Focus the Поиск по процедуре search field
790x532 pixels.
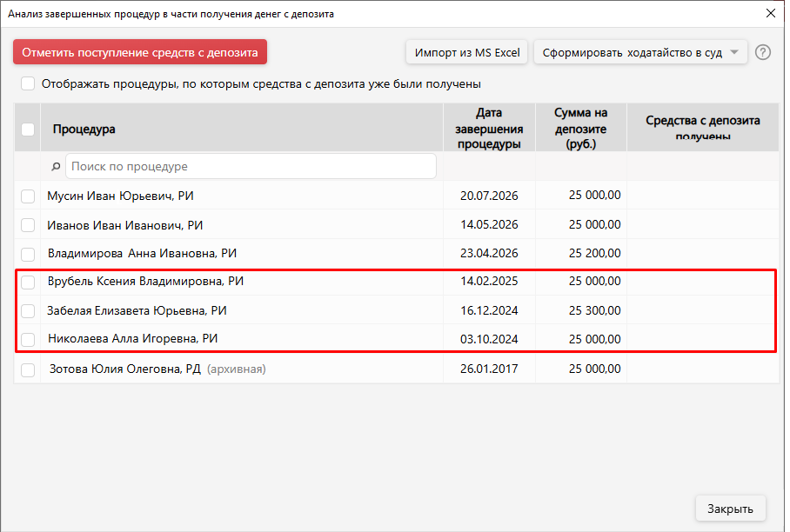click(251, 166)
